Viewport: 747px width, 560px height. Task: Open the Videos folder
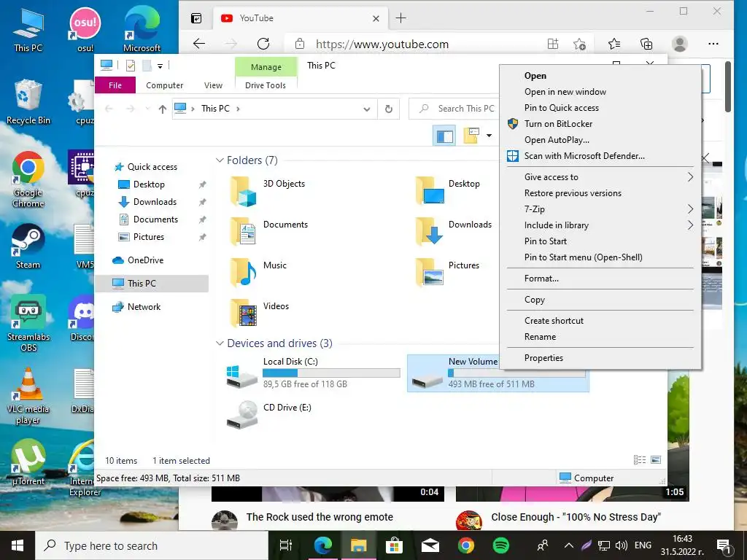(x=260, y=312)
